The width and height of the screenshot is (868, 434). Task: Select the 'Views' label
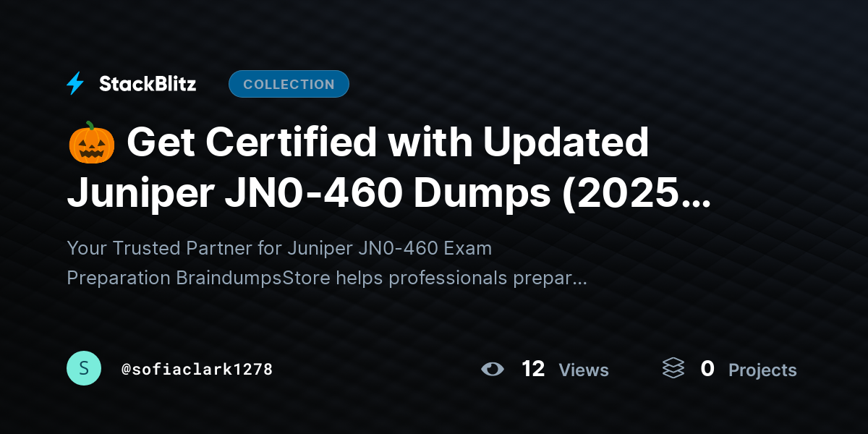[584, 370]
